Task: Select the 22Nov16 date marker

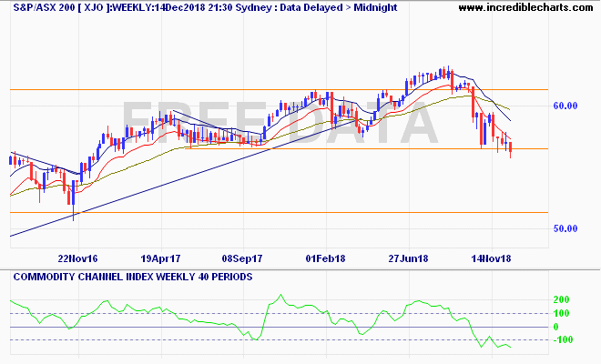Action: 76,258
